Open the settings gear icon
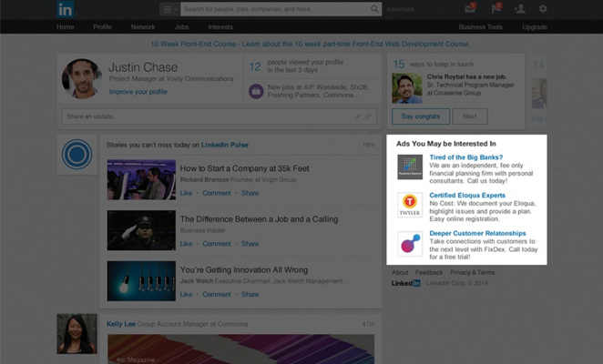 click(543, 8)
